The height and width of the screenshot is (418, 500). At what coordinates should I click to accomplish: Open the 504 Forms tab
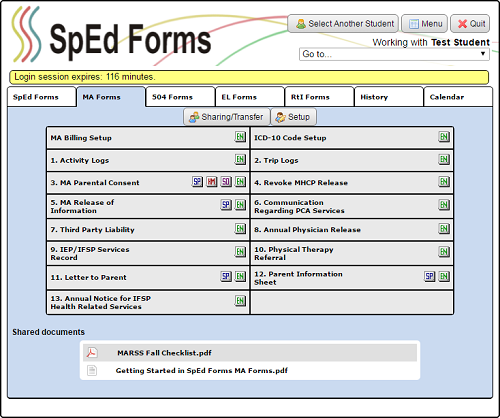pos(180,97)
